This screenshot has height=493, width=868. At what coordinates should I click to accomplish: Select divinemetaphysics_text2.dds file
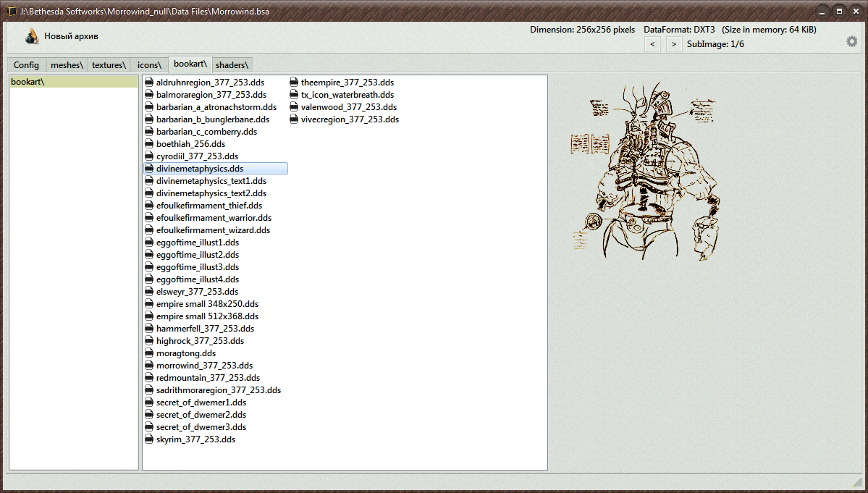211,193
